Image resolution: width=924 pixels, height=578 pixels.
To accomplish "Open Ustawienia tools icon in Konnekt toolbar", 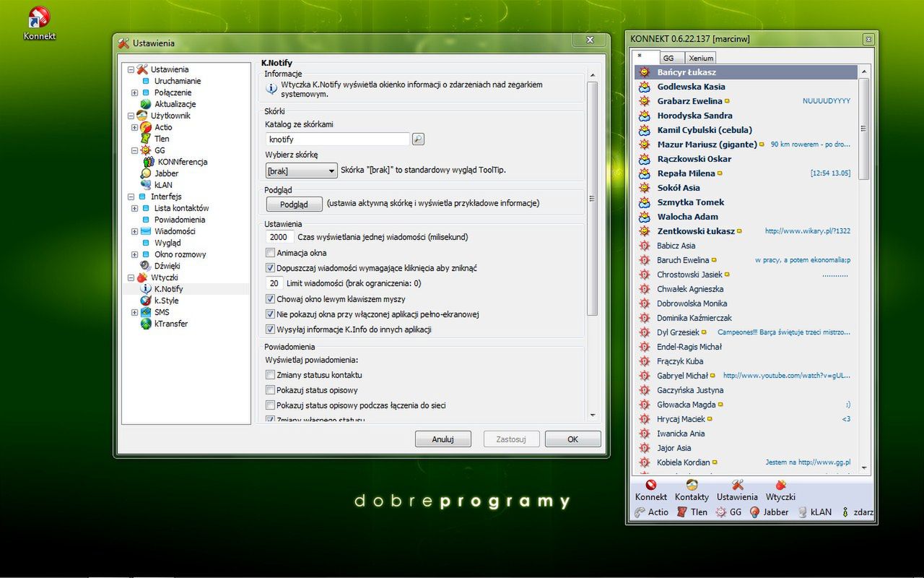I will (x=737, y=486).
